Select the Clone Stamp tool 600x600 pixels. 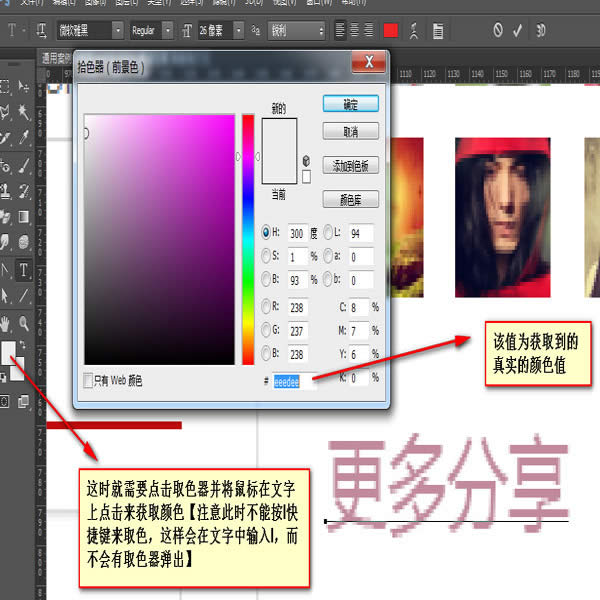5,191
